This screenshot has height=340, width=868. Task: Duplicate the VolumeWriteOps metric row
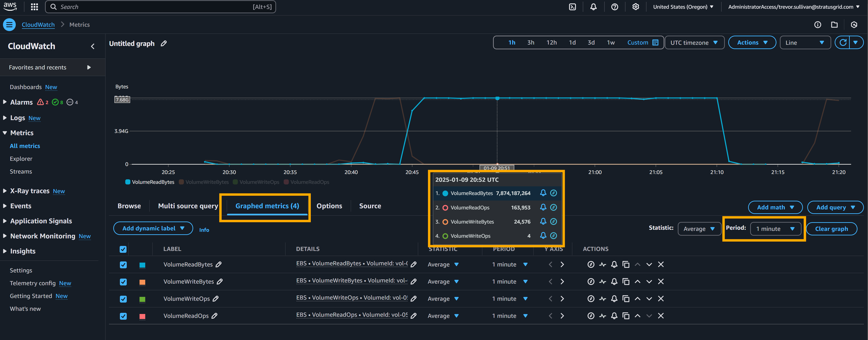point(626,299)
